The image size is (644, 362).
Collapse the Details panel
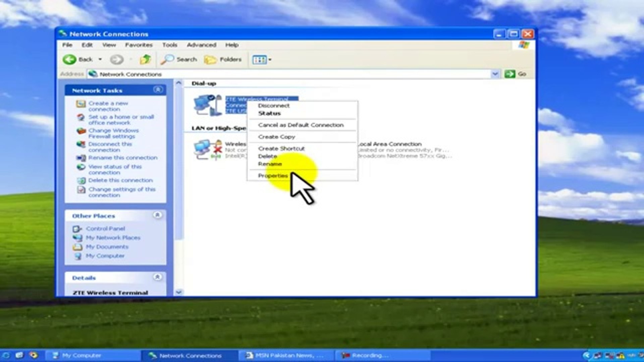[x=158, y=277]
